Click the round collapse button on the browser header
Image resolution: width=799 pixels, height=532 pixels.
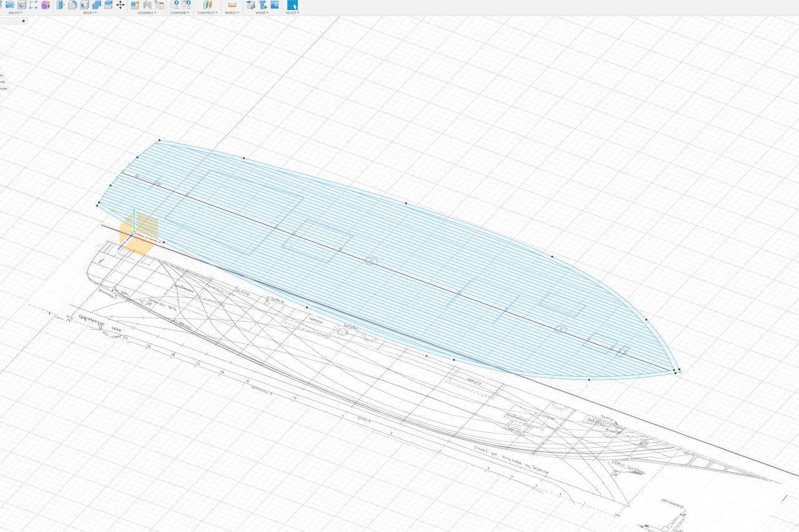pos(24,21)
